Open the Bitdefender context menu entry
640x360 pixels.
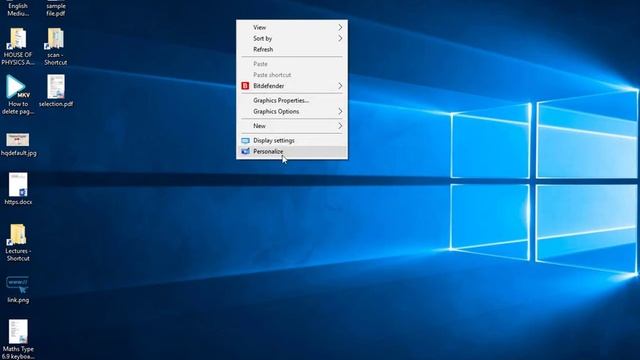[292, 86]
